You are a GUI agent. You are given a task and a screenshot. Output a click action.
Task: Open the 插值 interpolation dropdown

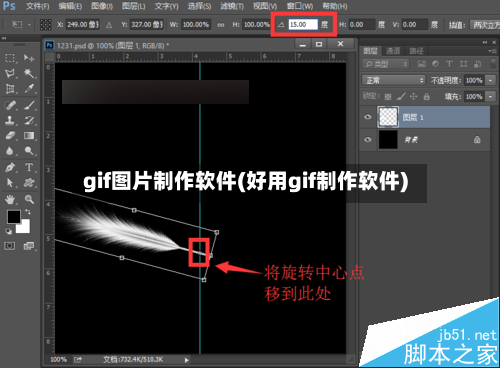(x=485, y=25)
